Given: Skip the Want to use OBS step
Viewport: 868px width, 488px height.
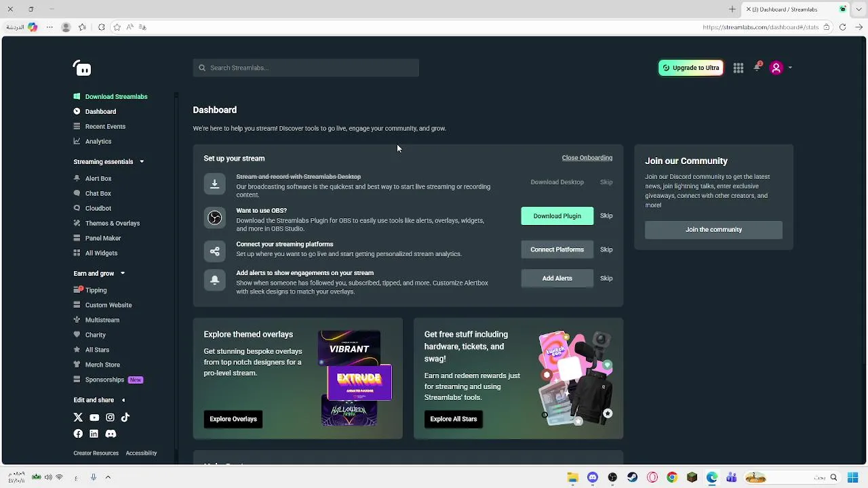Looking at the screenshot, I should coord(606,216).
